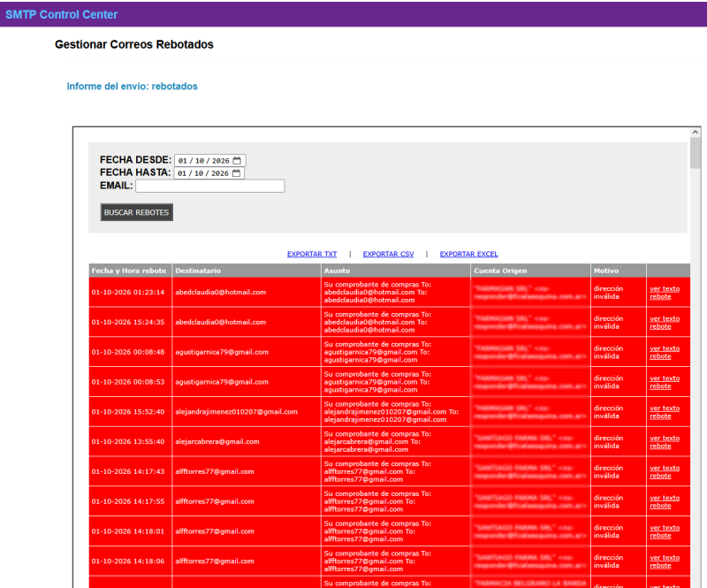Click Asunto cell of the 15:52:40 row
Screen dimensions: 707x588
395,411
